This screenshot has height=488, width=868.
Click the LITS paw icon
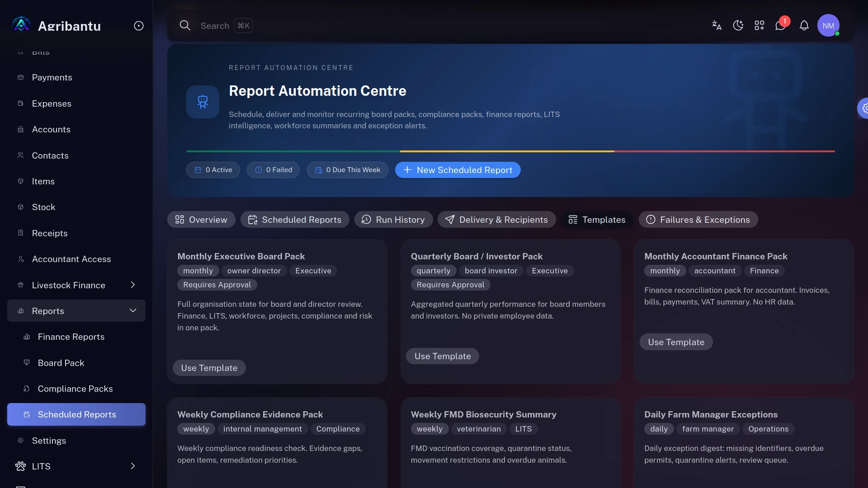[x=20, y=466]
